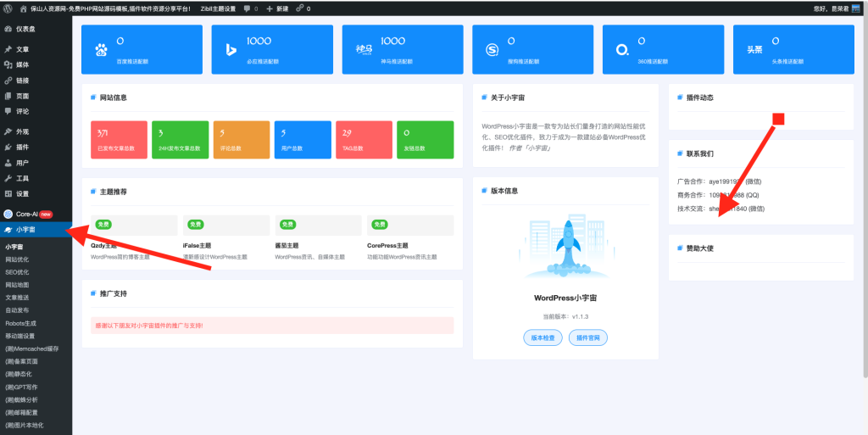Click the Sogou logo on quota card
The image size is (868, 435).
pyautogui.click(x=492, y=50)
